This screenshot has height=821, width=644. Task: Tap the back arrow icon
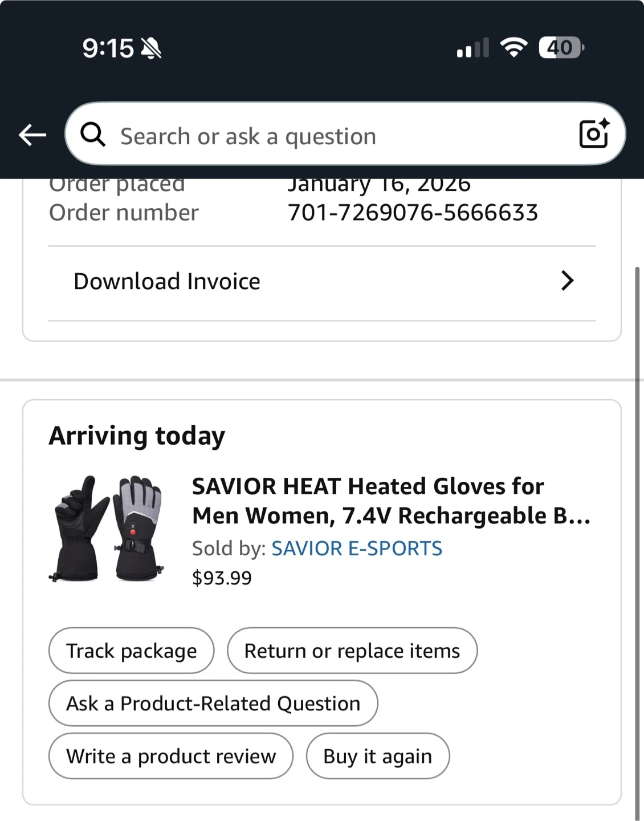[32, 135]
